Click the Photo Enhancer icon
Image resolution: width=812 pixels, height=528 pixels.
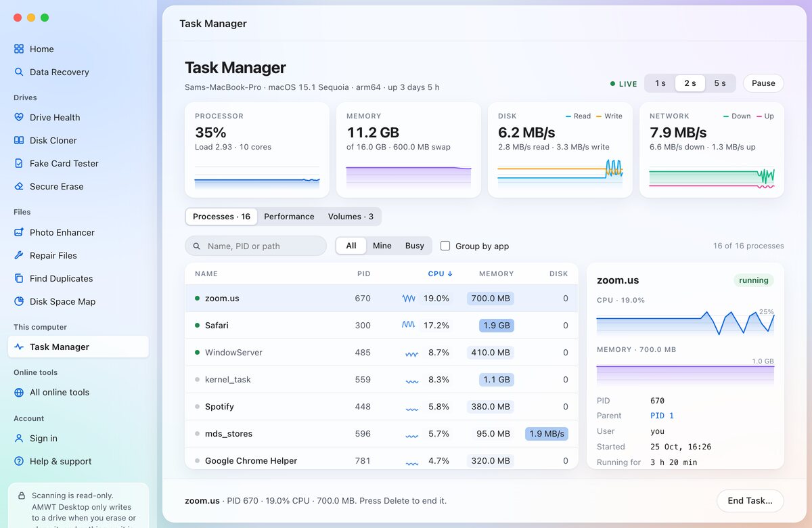pos(19,232)
